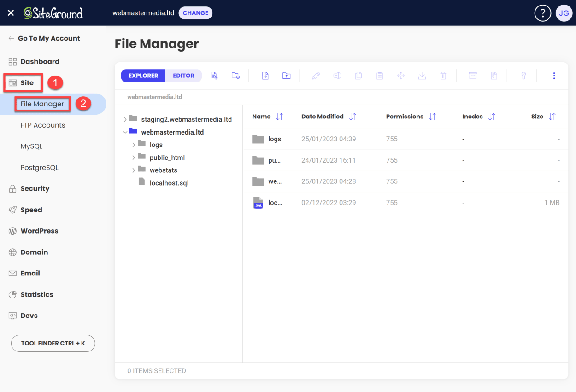
Task: Expand the staging2.webmastermedia.ltd tree folder
Action: coord(125,119)
